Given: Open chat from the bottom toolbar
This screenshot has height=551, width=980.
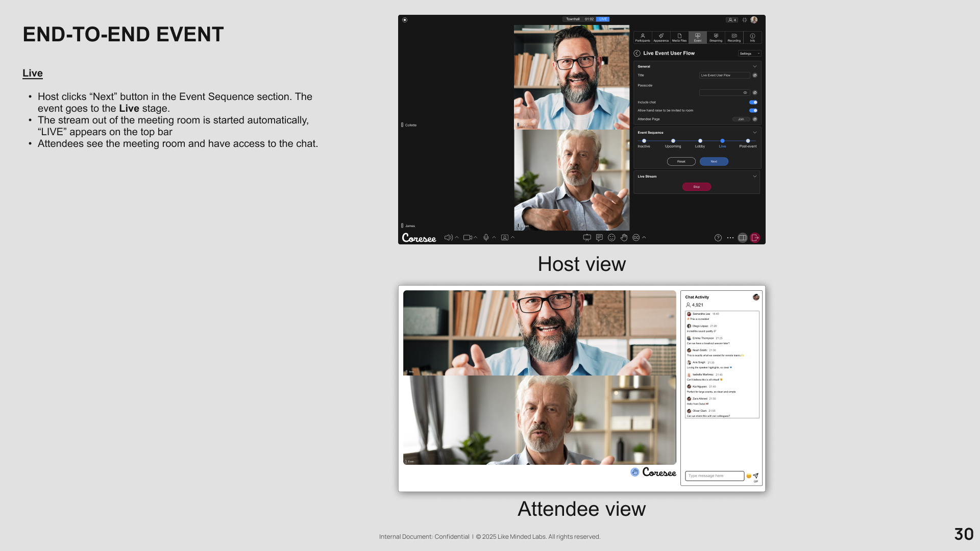Looking at the screenshot, I should click(x=599, y=238).
